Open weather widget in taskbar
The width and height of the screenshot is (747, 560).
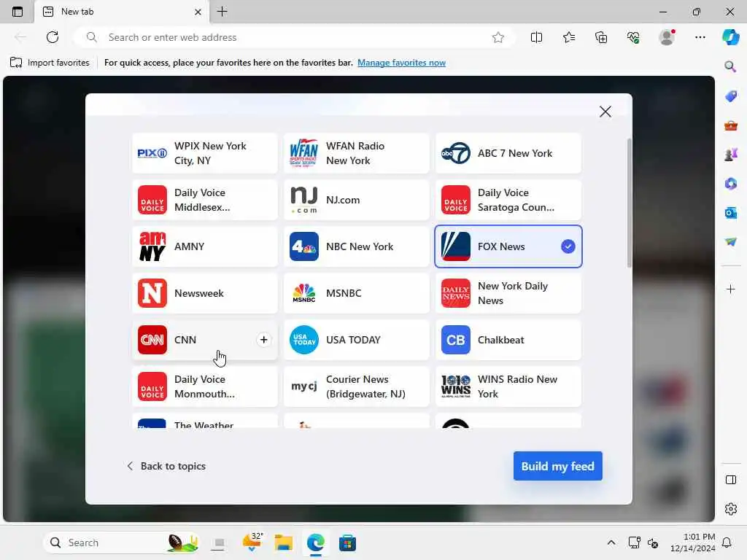coord(252,542)
